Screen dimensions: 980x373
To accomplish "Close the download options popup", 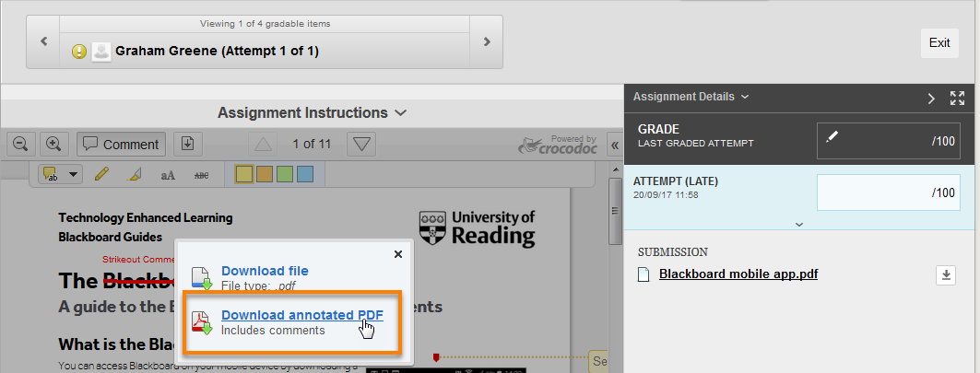I will pyautogui.click(x=398, y=253).
